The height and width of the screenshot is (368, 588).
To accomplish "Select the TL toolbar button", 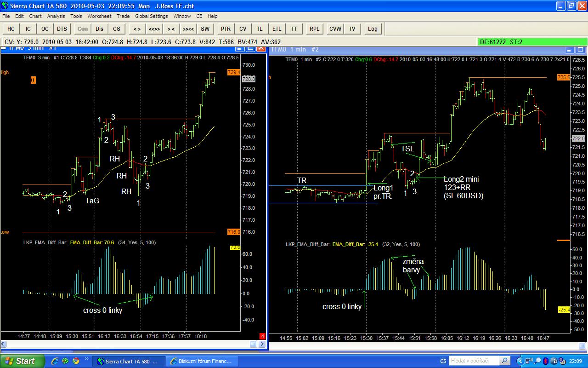I will (260, 29).
